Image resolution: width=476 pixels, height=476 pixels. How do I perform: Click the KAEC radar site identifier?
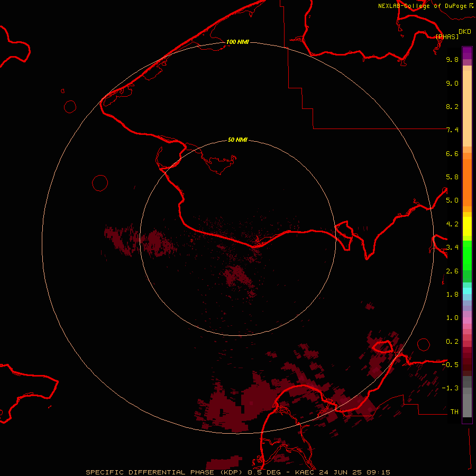(305, 472)
